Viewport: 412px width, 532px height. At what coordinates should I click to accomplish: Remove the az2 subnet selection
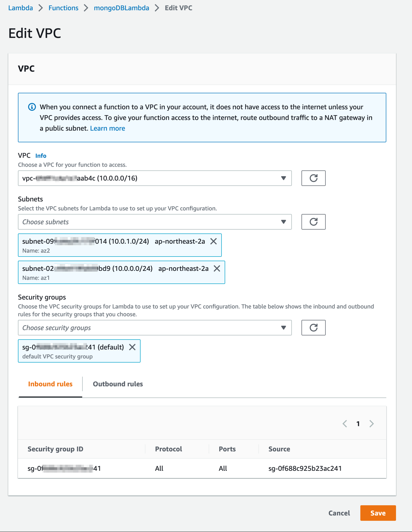point(214,241)
